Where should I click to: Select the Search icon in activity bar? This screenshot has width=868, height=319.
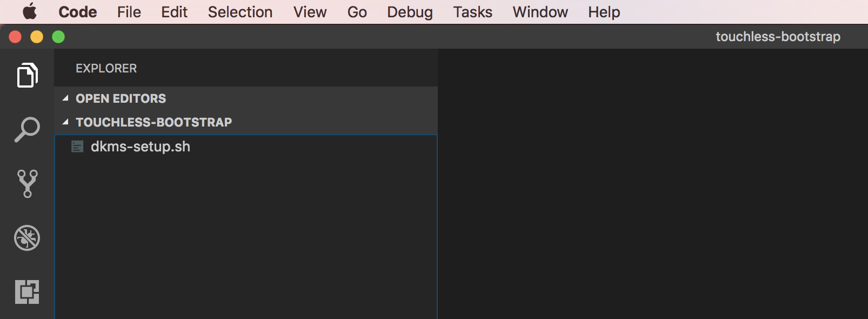(x=26, y=128)
